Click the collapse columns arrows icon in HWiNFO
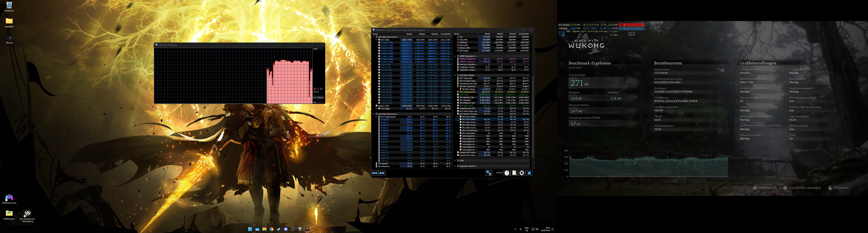868x233 pixels. pos(382,173)
